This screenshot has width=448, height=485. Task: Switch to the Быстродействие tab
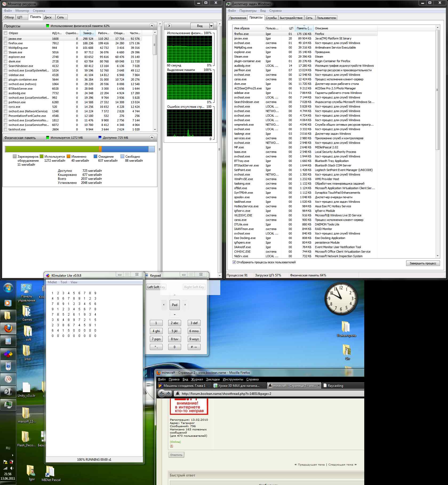pyautogui.click(x=291, y=18)
